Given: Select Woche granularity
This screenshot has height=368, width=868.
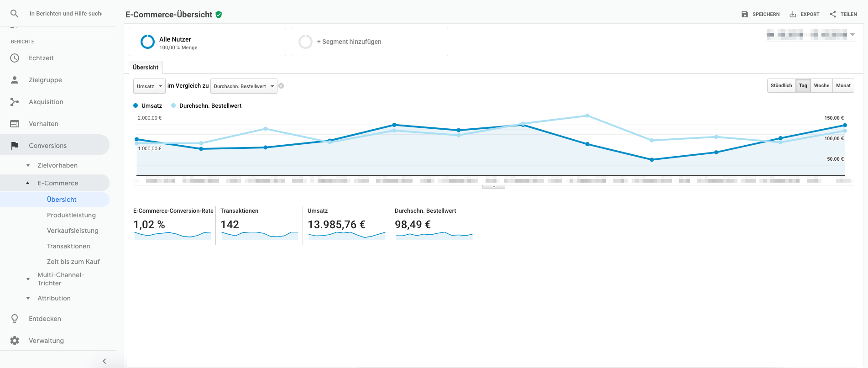Looking at the screenshot, I should 821,86.
